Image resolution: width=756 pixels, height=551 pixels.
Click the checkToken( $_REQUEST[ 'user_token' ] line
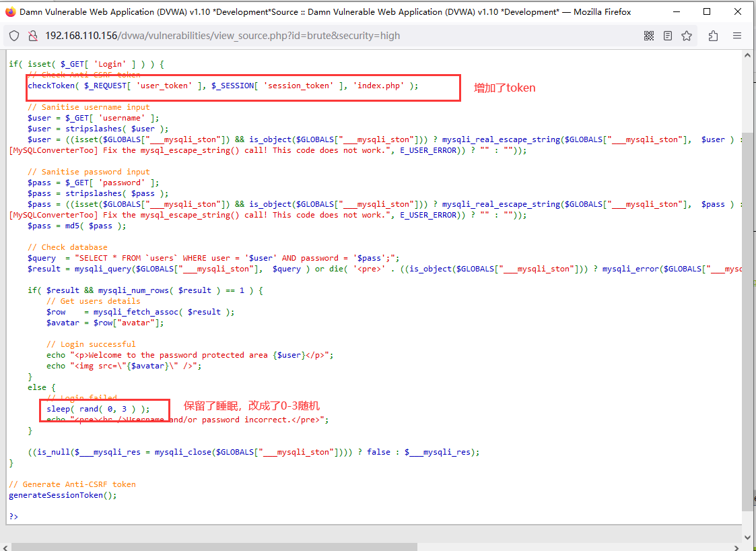223,86
